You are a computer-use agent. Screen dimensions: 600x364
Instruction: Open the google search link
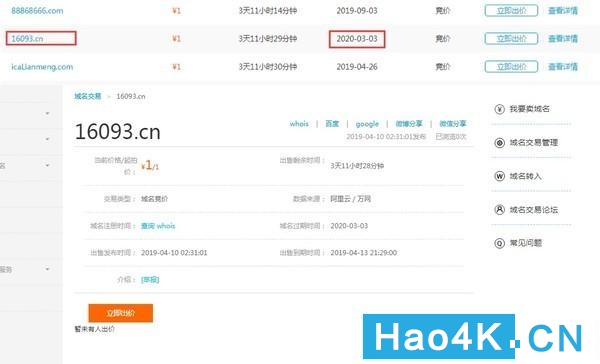(367, 124)
